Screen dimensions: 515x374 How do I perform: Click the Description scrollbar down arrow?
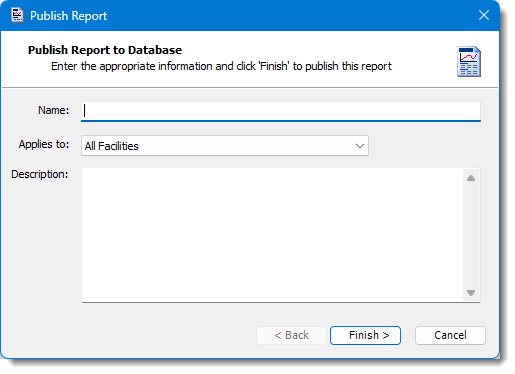coord(471,293)
